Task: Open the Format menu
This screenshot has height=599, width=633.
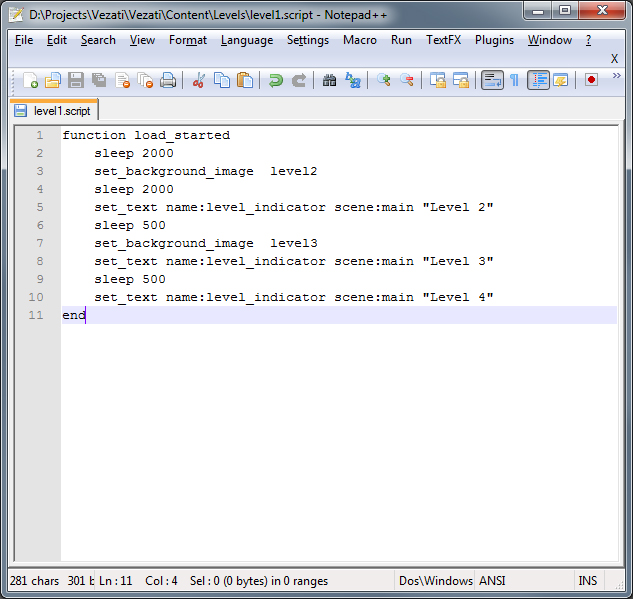Action: point(188,40)
